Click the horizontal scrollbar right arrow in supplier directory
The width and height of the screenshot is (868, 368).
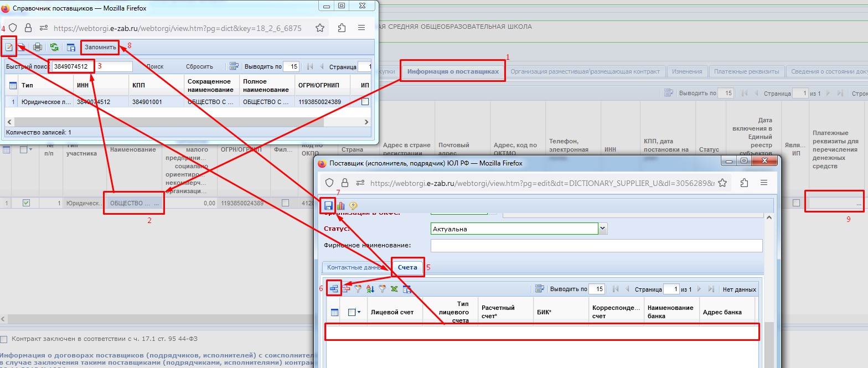coord(366,121)
